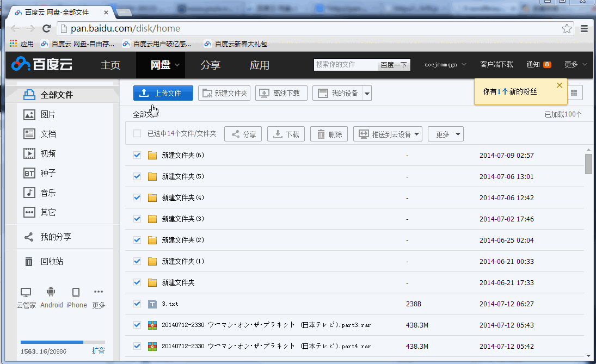Click the scrollbar down arrow
596x364 pixels.
point(588,356)
